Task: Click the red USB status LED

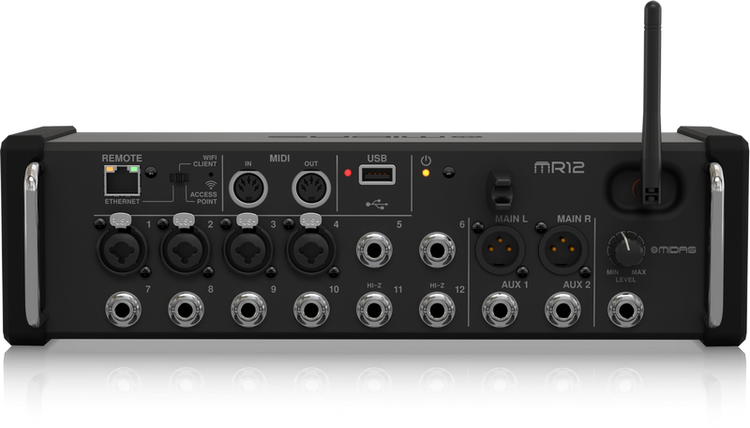Action: [348, 173]
